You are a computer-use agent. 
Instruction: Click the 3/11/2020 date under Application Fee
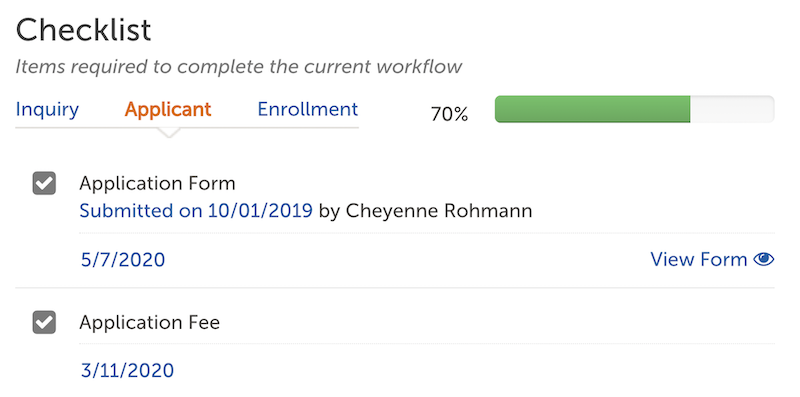128,370
